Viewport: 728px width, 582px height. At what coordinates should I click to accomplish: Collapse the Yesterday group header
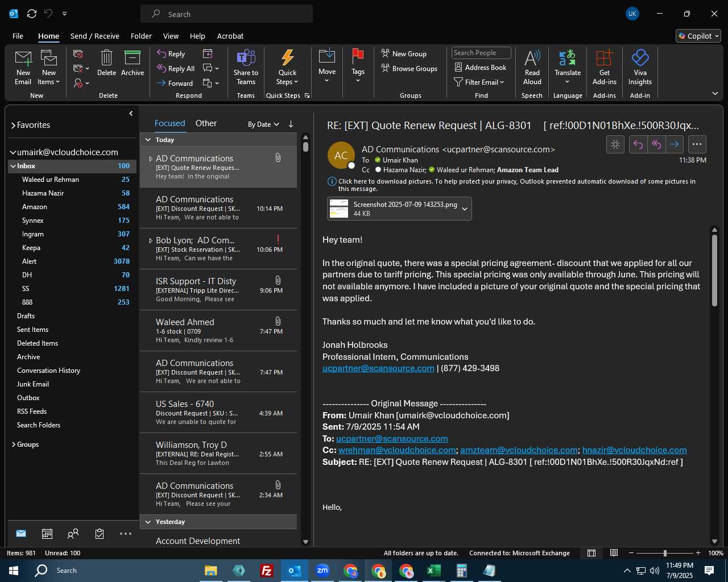pos(148,522)
